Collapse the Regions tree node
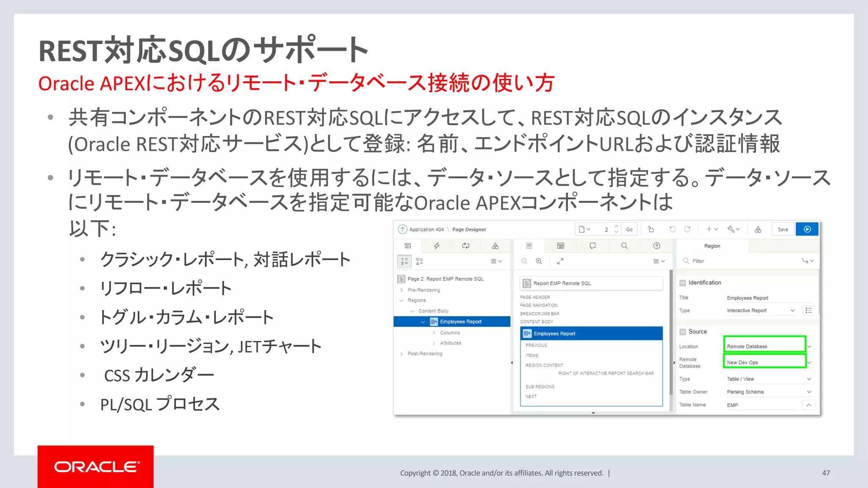868x488 pixels. tap(401, 300)
